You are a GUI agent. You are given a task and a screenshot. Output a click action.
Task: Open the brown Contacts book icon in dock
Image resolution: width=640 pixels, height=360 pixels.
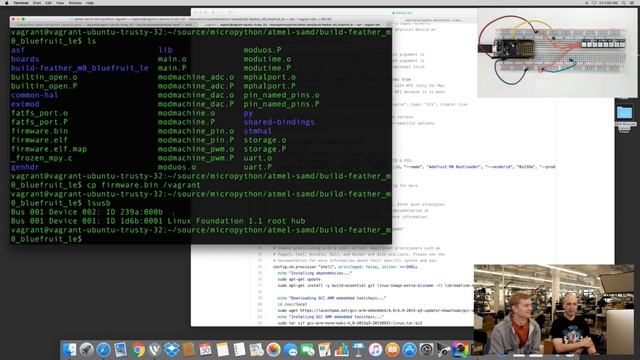point(189,350)
